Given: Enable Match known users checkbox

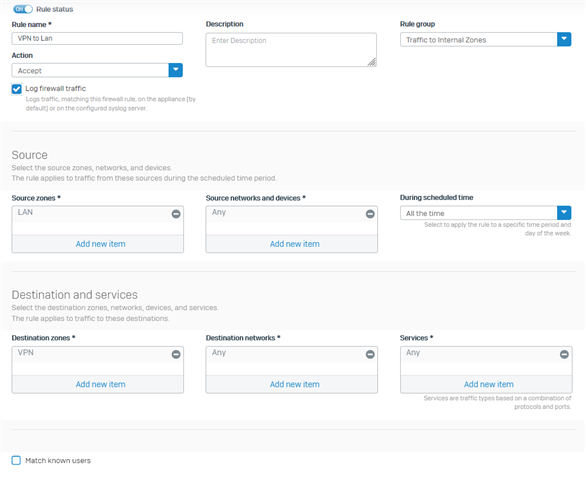Looking at the screenshot, I should click(16, 460).
